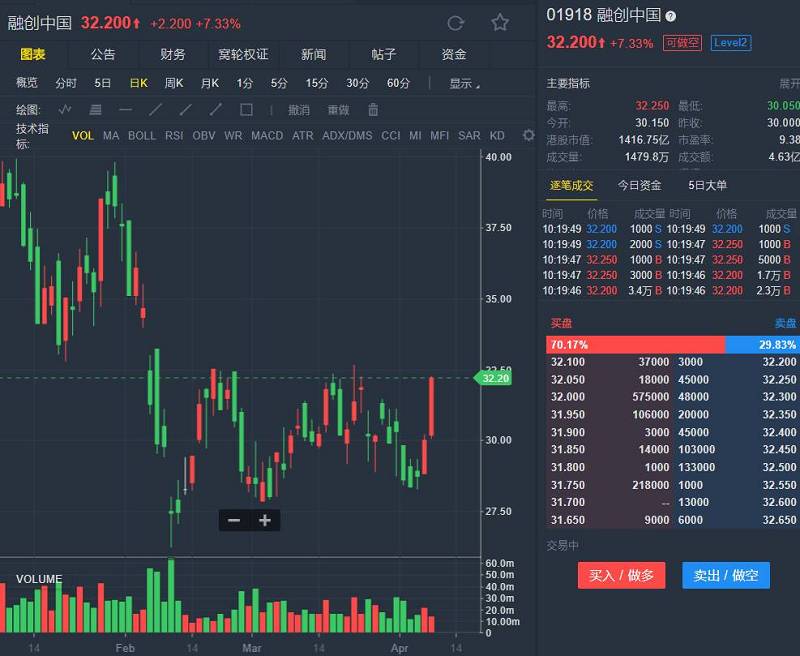Switch to the 财务 tab
Viewport: 800px width, 656px height.
(173, 54)
